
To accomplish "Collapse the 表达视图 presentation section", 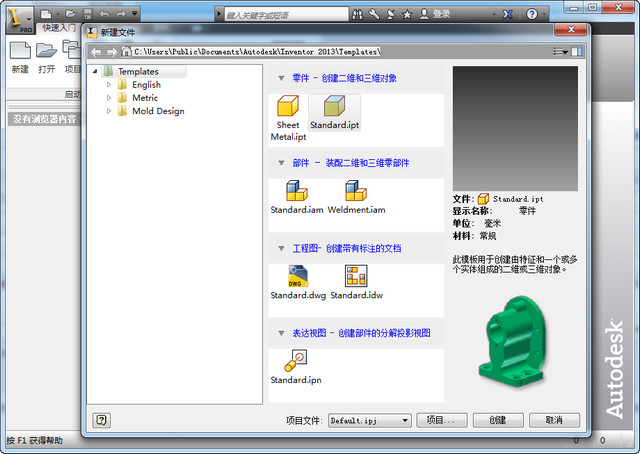I will pyautogui.click(x=281, y=333).
